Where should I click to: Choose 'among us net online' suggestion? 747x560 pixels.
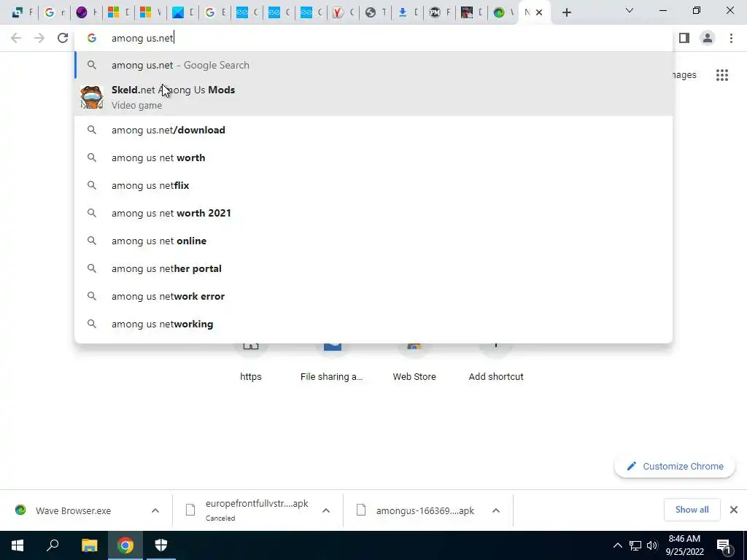373,241
